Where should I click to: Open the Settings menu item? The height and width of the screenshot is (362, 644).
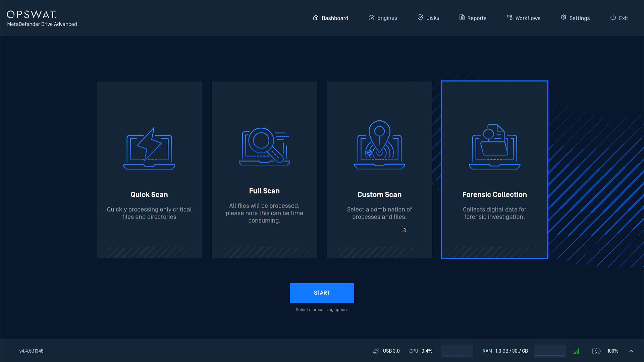coord(575,18)
